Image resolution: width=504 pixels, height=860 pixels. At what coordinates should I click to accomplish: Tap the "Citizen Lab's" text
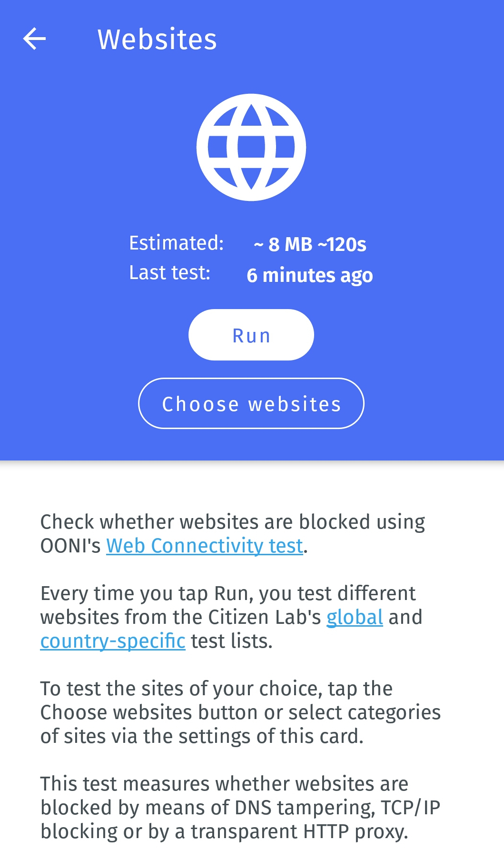tap(265, 617)
